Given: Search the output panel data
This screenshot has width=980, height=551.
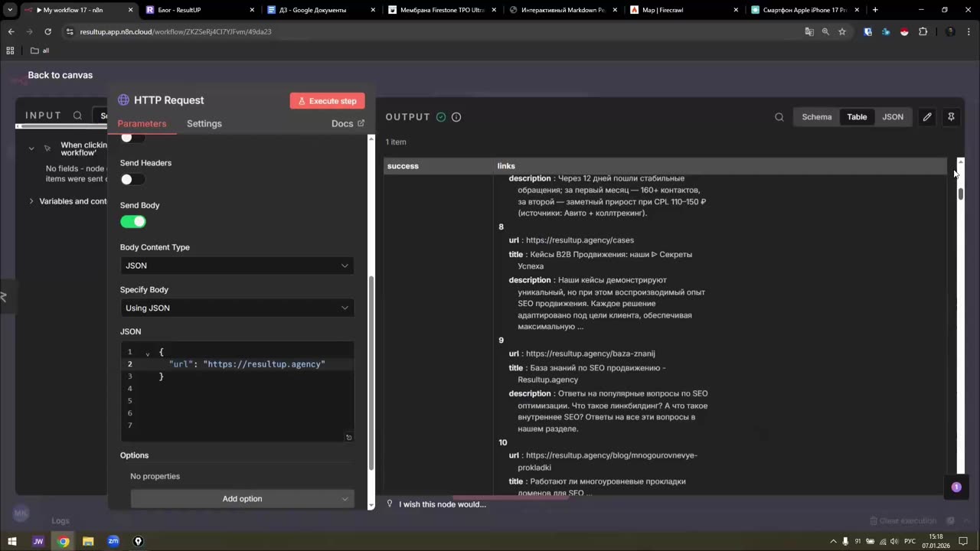Looking at the screenshot, I should pos(779,117).
